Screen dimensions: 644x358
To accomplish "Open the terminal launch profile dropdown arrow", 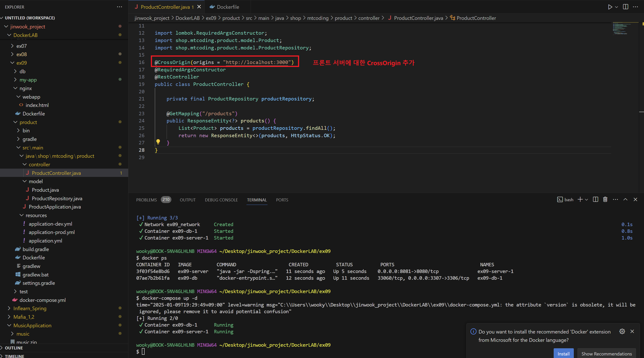I will (x=586, y=200).
